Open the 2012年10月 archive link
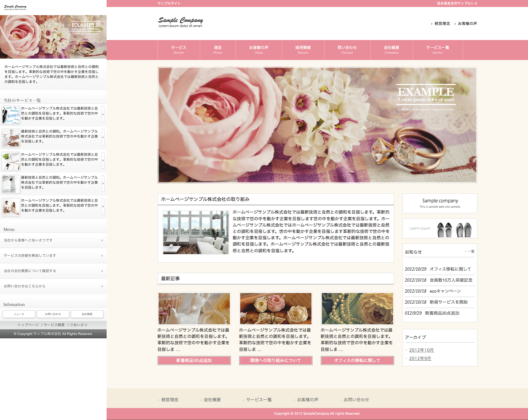Screen dimensions: 528x420 [421, 350]
